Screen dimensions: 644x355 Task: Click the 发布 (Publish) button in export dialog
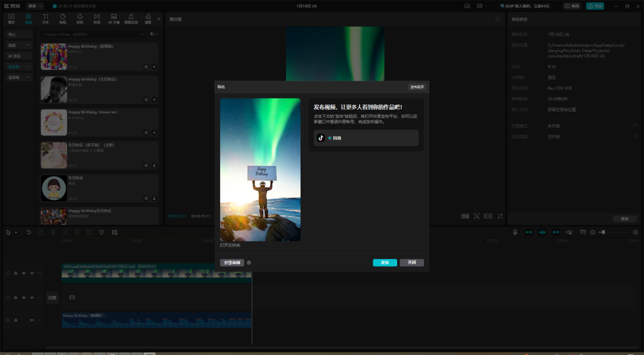click(x=385, y=263)
